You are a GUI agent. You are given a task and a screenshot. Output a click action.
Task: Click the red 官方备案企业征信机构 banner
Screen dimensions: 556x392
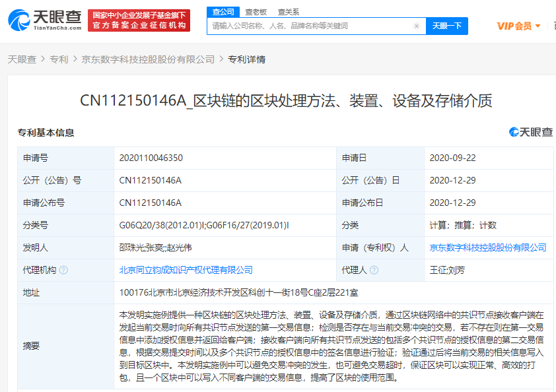pos(139,20)
